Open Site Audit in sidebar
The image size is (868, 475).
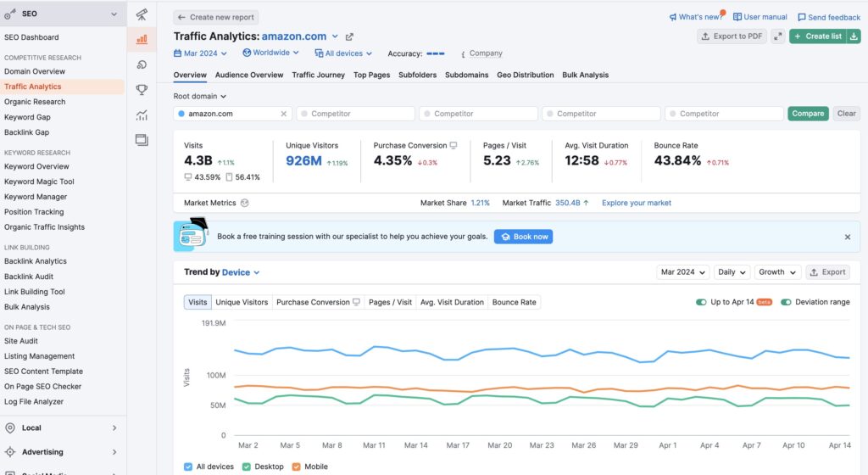21,341
